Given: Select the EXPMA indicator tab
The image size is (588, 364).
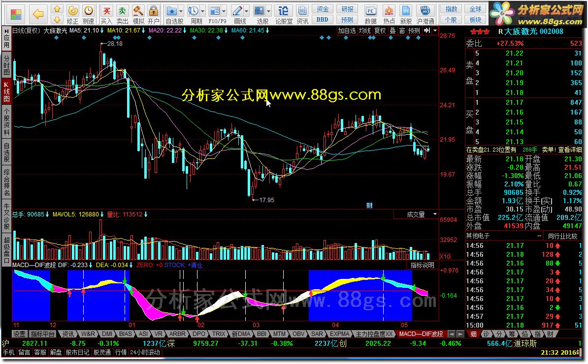Looking at the screenshot, I should pos(339,334).
